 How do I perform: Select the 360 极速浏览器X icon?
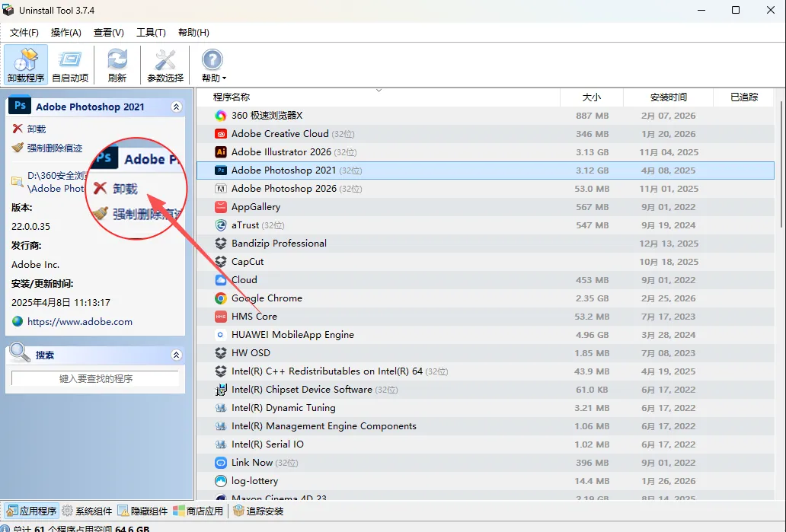pyautogui.click(x=221, y=116)
